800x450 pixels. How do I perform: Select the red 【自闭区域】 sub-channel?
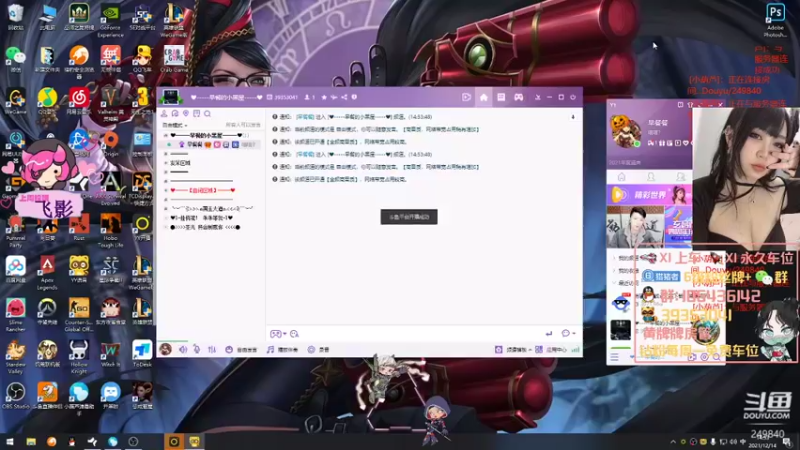[x=203, y=190]
